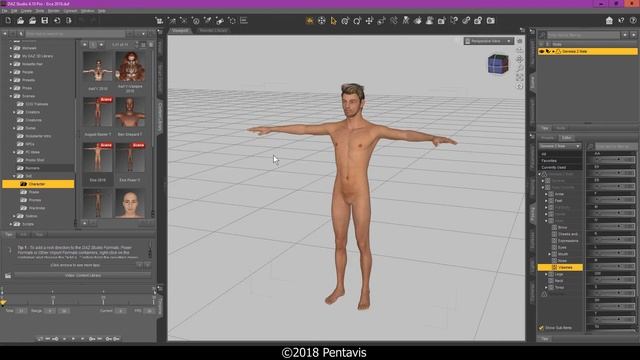Select the Character folder in Content Library
This screenshot has height=360, width=640.
click(x=38, y=184)
